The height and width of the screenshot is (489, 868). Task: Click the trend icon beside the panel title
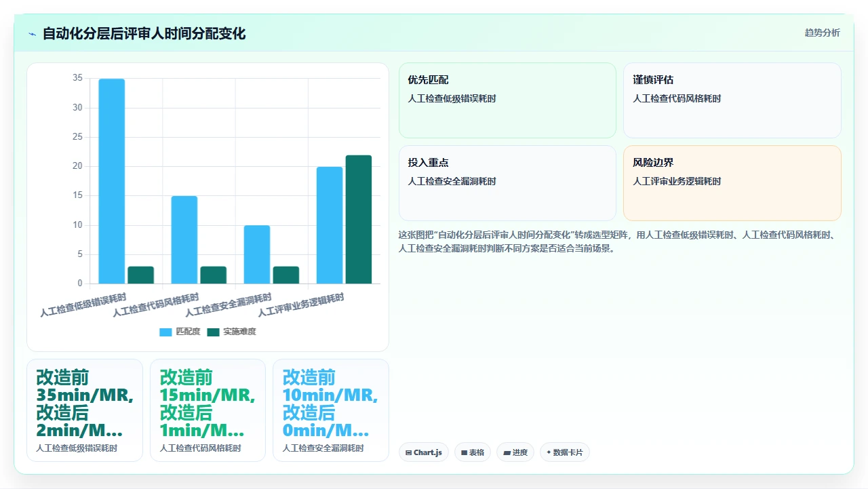point(32,34)
